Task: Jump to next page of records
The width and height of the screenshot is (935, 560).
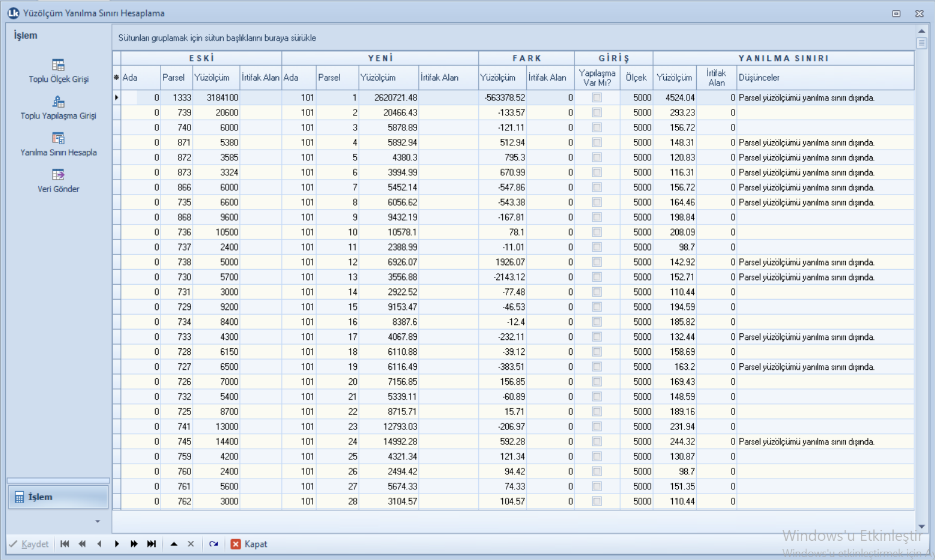Action: 134,544
